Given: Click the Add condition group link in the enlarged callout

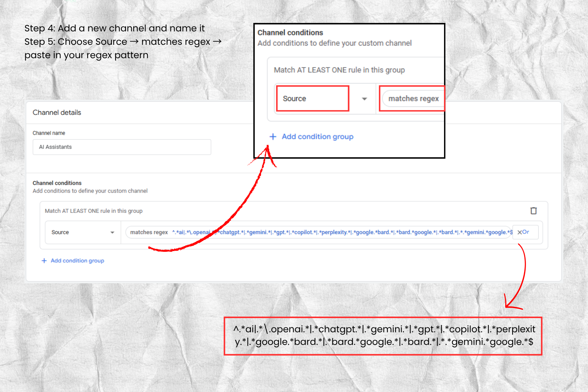Looking at the screenshot, I should point(317,137).
